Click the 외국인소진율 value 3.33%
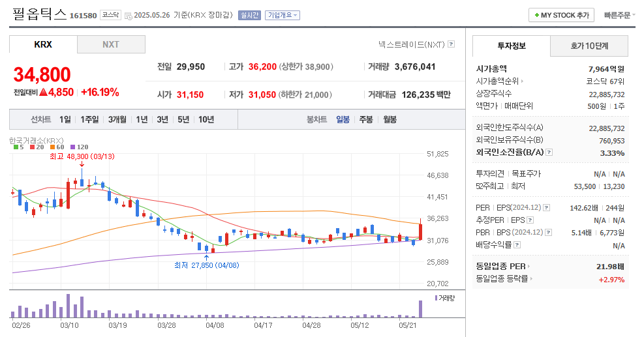Screen dimensions: 644x337 pyautogui.click(x=612, y=153)
